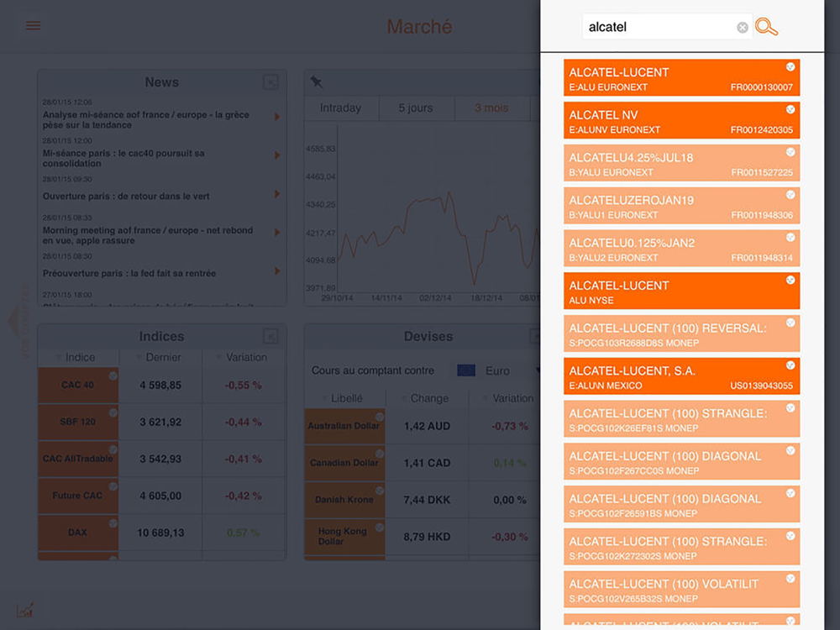Screen dimensions: 840x630
Task: Toggle check mark on ALCATEL-LUCENT, S.A. result
Action: click(790, 365)
